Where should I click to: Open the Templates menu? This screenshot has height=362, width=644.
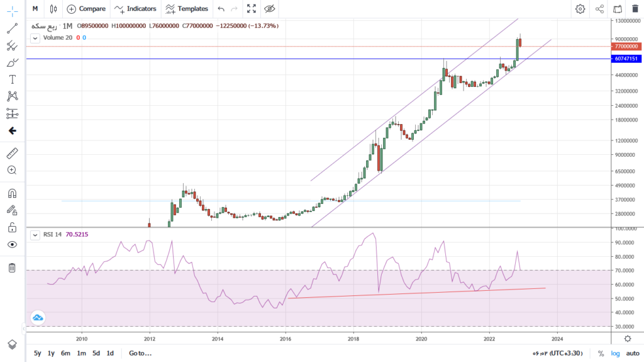tap(187, 9)
